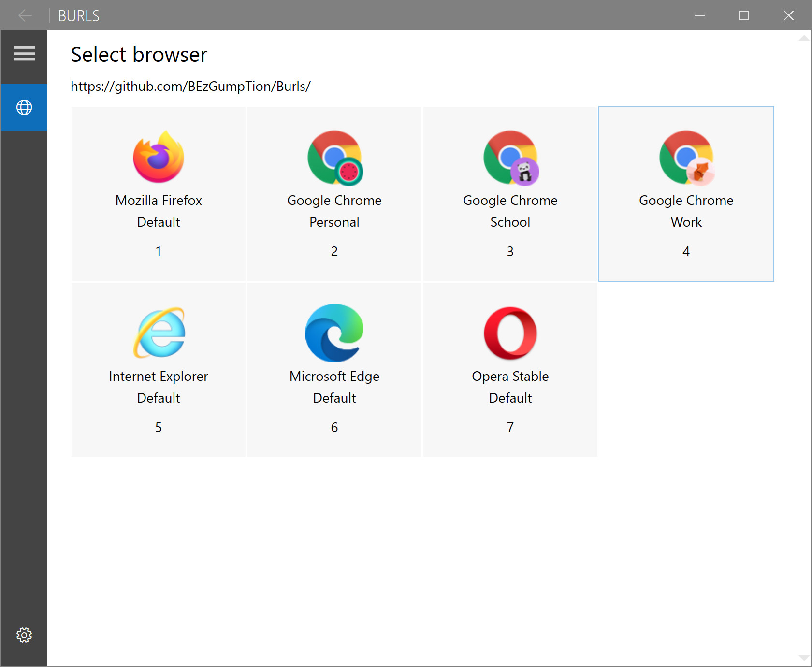Maximize the BURLS window

click(x=744, y=15)
